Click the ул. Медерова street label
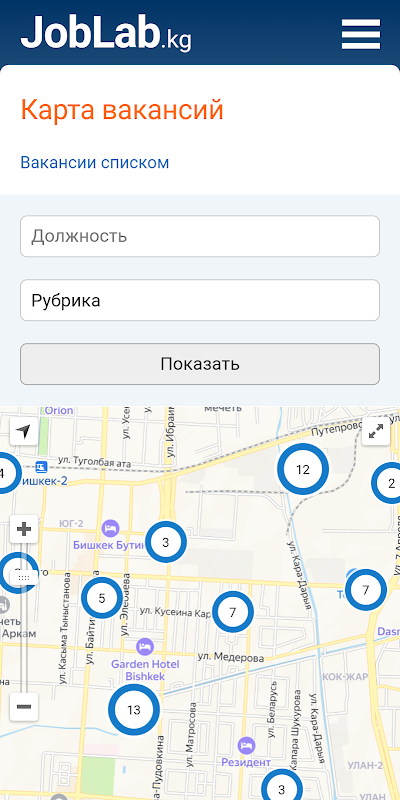 click(231, 658)
